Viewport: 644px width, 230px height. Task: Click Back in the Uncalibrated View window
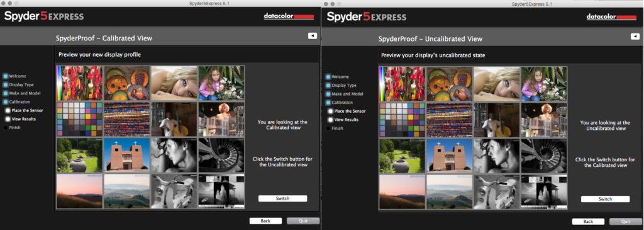tap(588, 222)
